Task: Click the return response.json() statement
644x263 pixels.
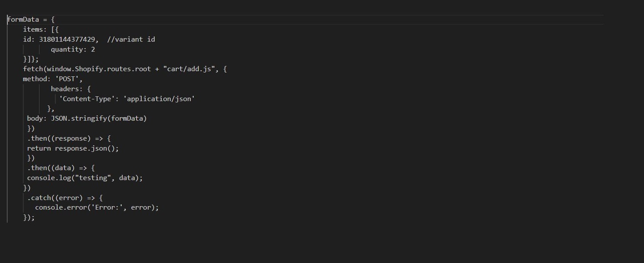Action: pos(73,148)
